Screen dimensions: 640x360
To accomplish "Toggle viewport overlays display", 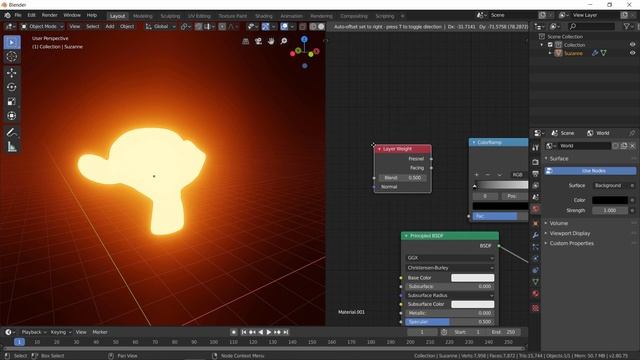I will click(x=284, y=27).
